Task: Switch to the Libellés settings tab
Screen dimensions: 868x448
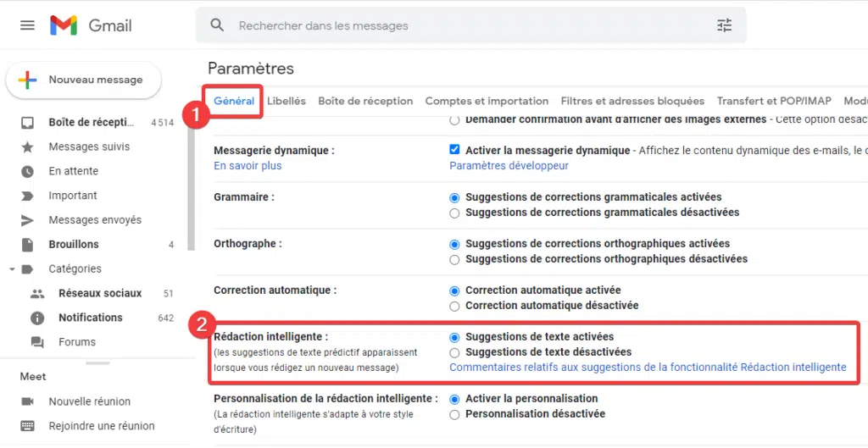Action: pyautogui.click(x=287, y=102)
